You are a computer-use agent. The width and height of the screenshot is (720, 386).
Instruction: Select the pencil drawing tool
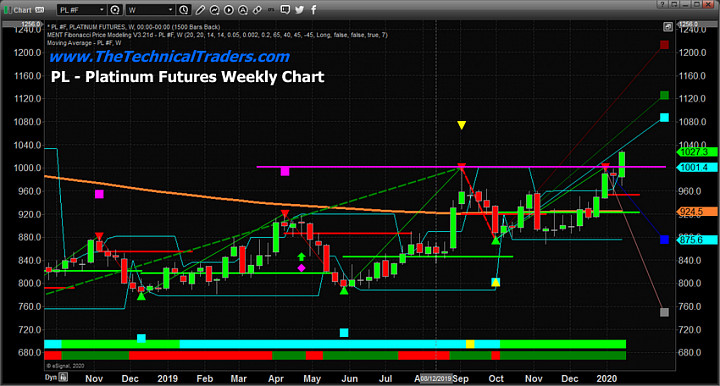(x=201, y=10)
